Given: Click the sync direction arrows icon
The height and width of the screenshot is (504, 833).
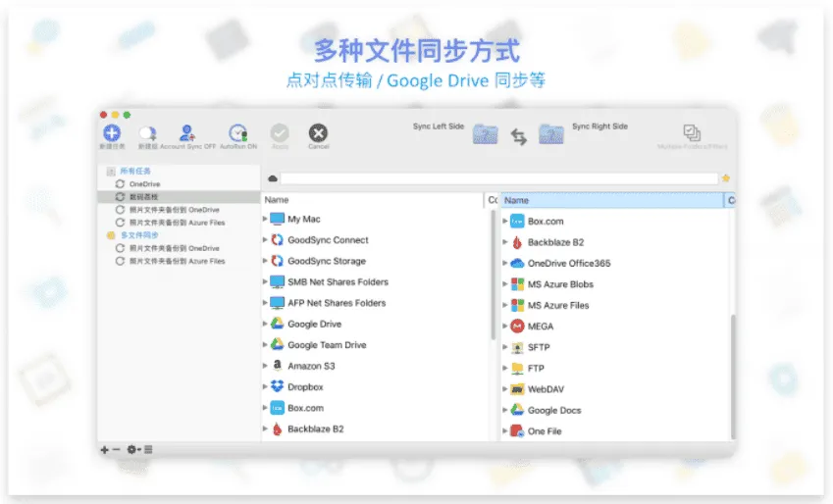Looking at the screenshot, I should click(519, 136).
